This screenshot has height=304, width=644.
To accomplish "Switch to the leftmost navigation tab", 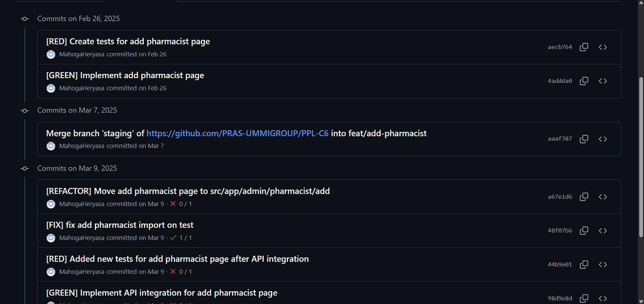I will (59, 1).
